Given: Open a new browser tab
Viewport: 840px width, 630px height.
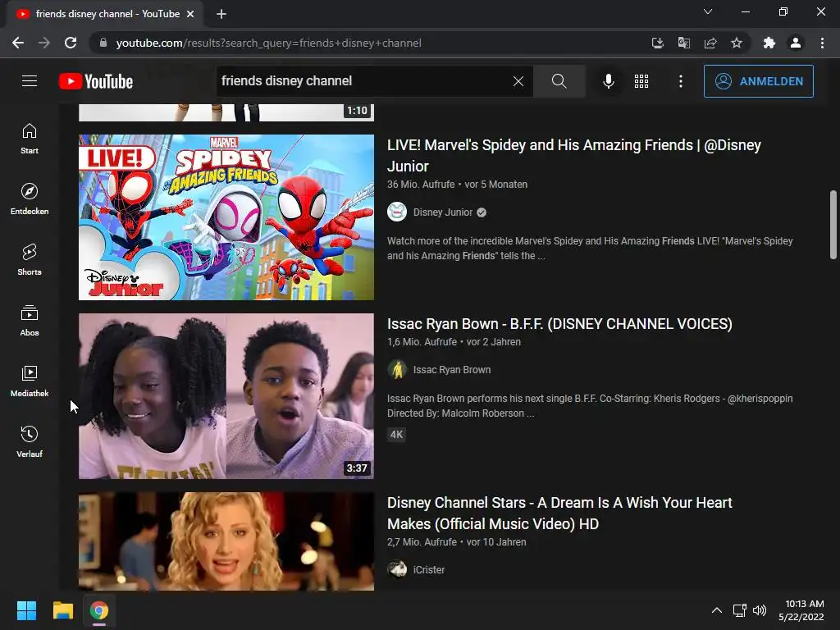Looking at the screenshot, I should tap(221, 14).
